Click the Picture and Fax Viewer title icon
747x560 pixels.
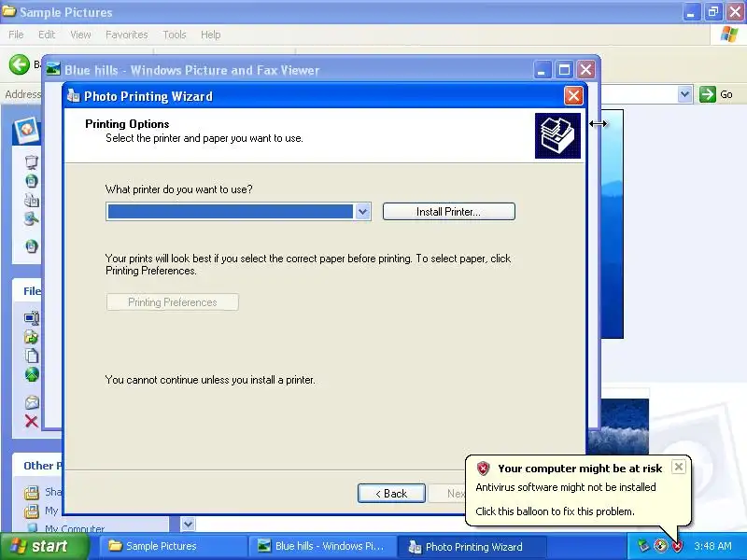[x=53, y=69]
